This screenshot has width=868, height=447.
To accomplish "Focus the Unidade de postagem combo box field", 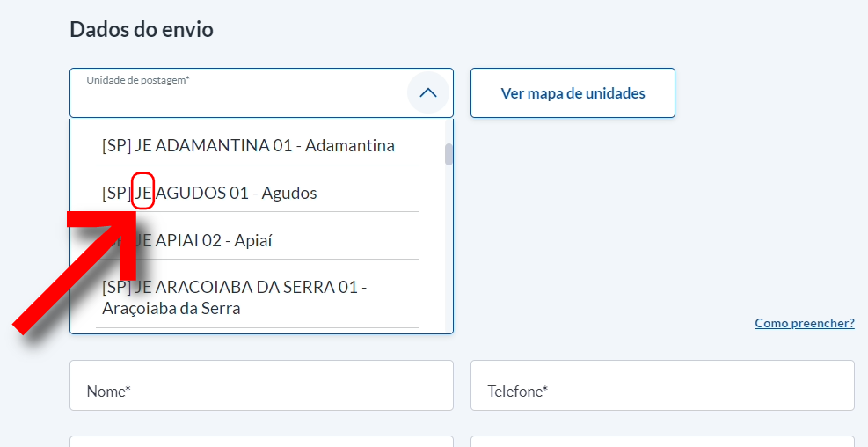I will tap(237, 99).
